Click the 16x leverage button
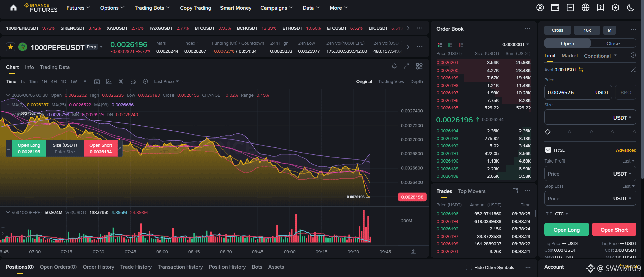Viewport: 644px width, 277px height. click(x=587, y=30)
